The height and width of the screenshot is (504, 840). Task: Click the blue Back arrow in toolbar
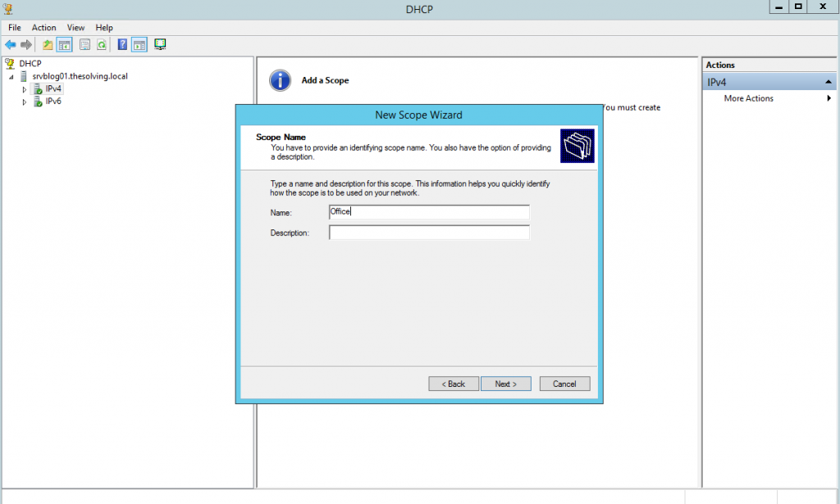(10, 44)
